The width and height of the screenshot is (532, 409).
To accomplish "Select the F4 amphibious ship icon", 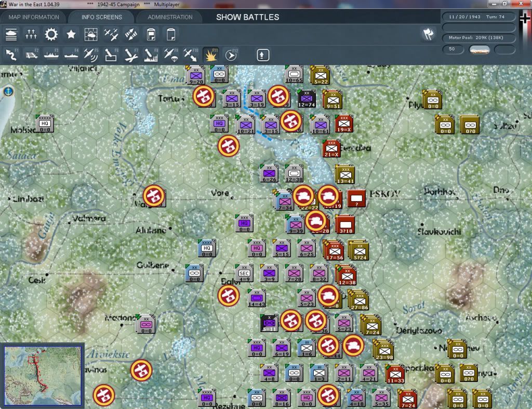I will tap(71, 55).
